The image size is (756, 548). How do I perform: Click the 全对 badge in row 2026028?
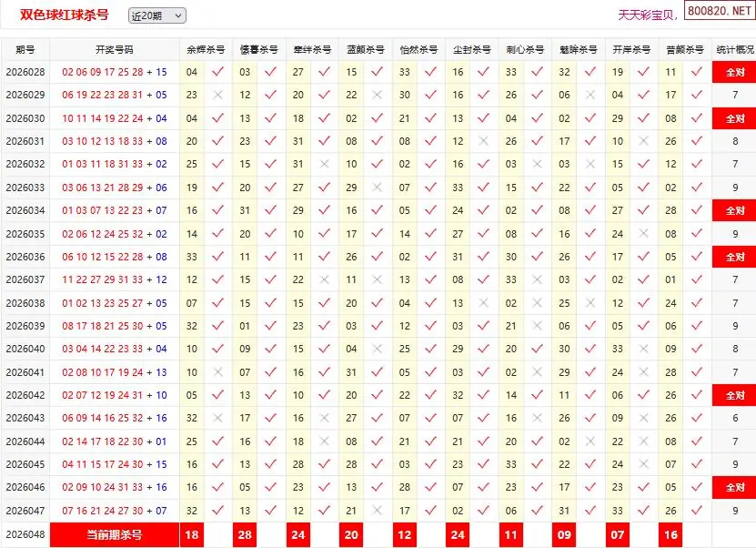click(x=734, y=72)
